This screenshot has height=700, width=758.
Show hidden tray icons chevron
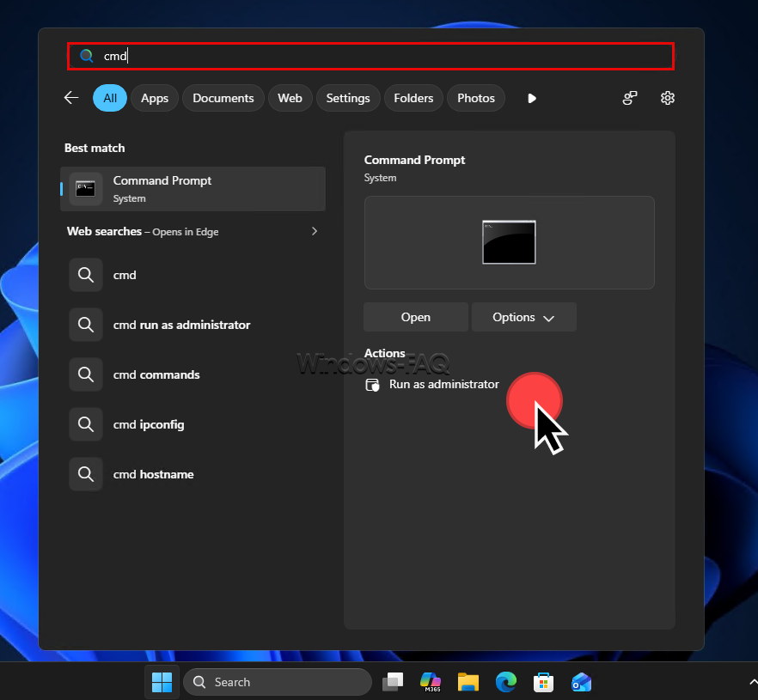tap(753, 682)
